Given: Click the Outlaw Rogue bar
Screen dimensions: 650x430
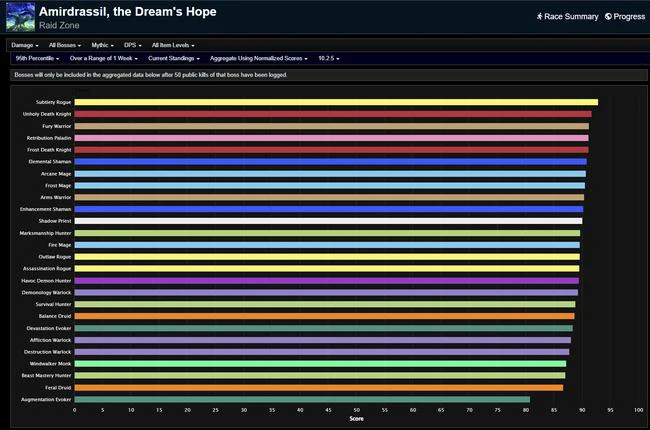Looking at the screenshot, I should (327, 257).
